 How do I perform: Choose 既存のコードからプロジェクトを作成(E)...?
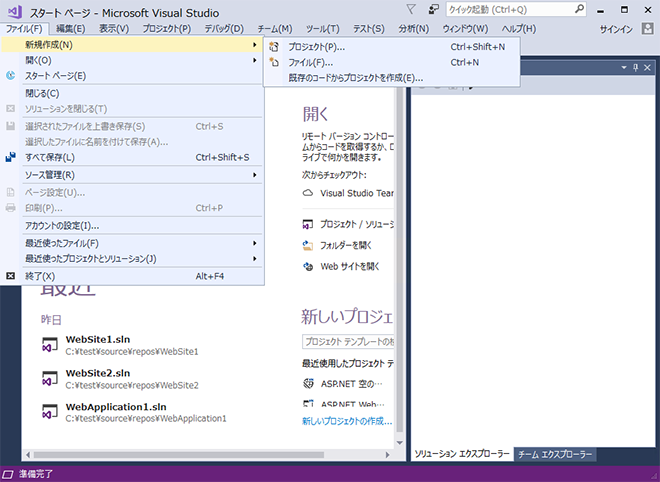pyautogui.click(x=392, y=78)
